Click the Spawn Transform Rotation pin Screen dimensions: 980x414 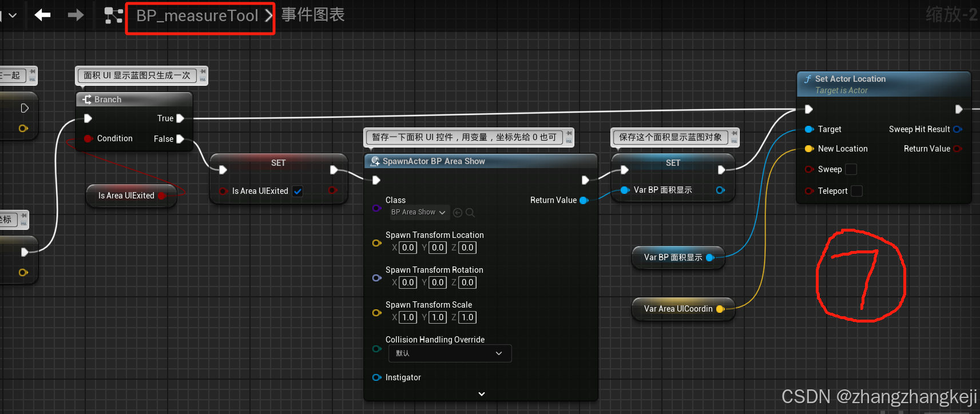click(376, 278)
